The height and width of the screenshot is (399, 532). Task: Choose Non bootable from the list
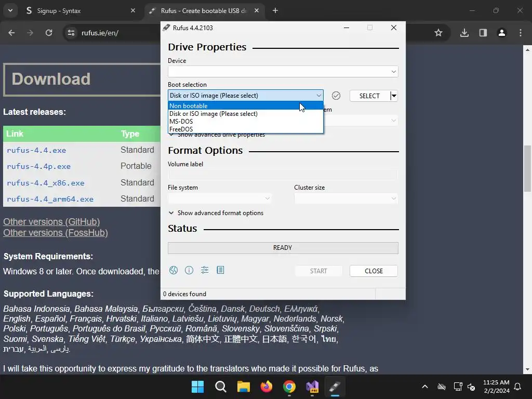tap(246, 106)
